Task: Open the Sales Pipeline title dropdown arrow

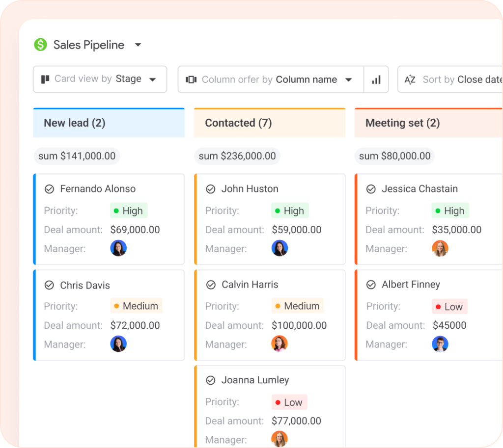Action: click(138, 45)
